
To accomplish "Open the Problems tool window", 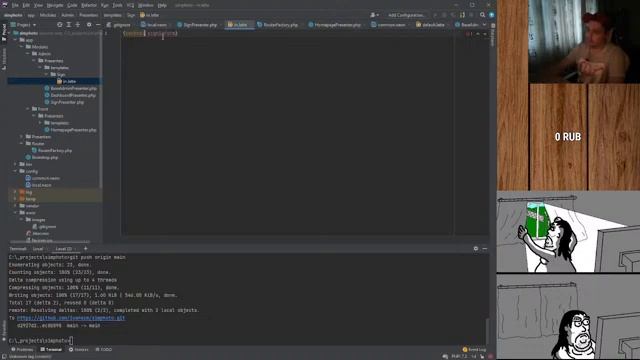I will click(x=22, y=350).
